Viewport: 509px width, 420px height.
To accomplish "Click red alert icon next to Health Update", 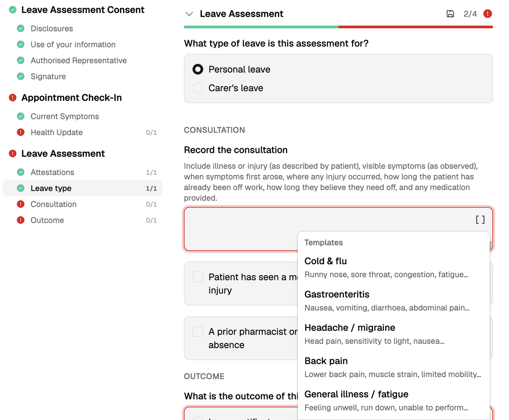I will click(21, 132).
